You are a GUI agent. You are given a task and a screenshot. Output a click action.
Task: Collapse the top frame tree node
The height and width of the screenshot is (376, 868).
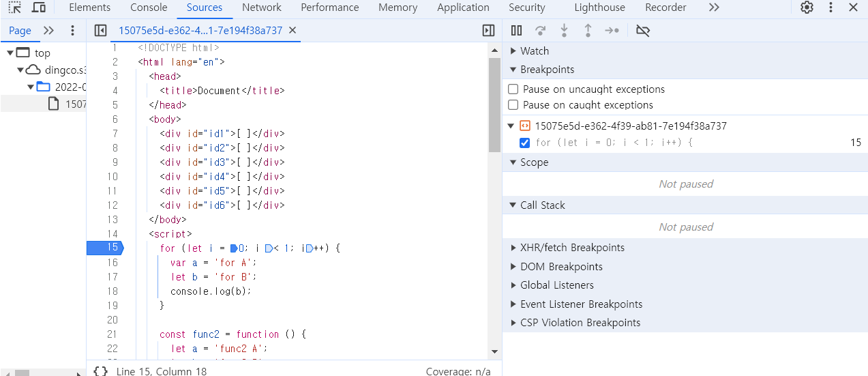(x=10, y=53)
